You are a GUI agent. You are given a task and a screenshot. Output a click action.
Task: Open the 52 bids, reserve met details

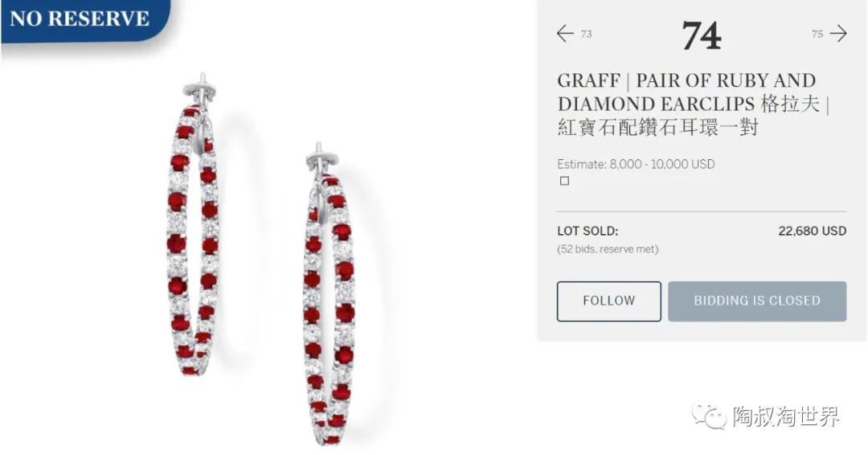(x=608, y=249)
